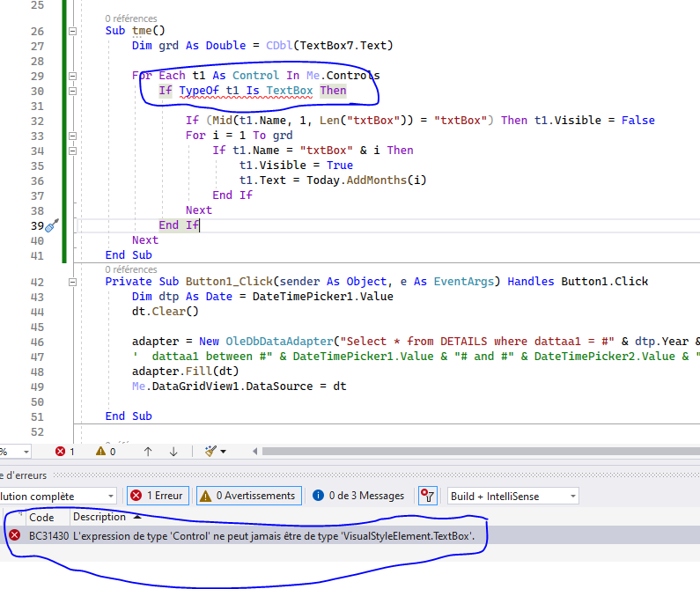Toggle the 0 de 3 Messages filter
This screenshot has width=700, height=589.
[x=358, y=496]
